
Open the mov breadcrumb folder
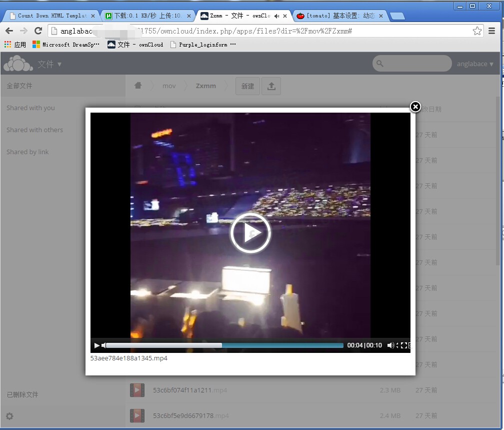click(x=169, y=86)
